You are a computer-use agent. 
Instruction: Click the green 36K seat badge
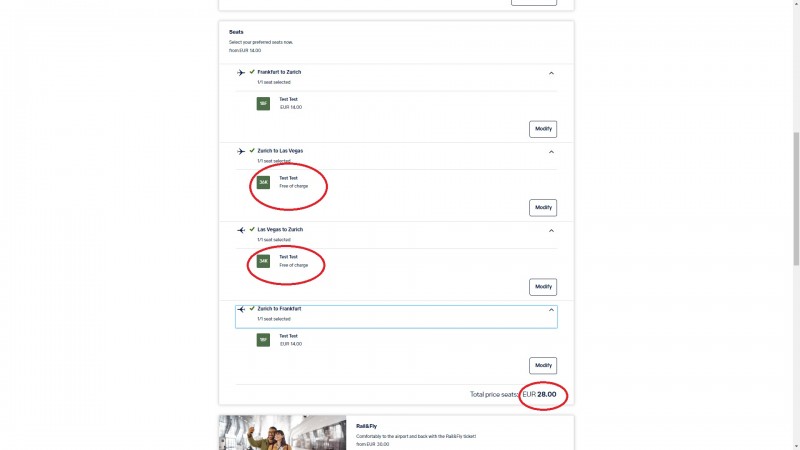263,183
